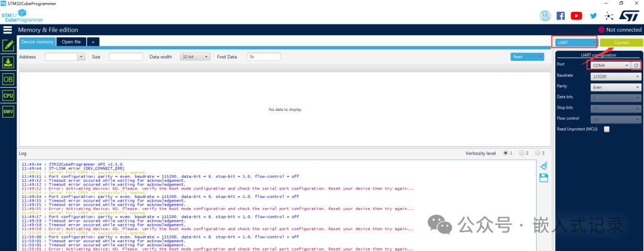This screenshot has width=644, height=251.
Task: Open the OB option bytes panel
Action: tap(8, 79)
